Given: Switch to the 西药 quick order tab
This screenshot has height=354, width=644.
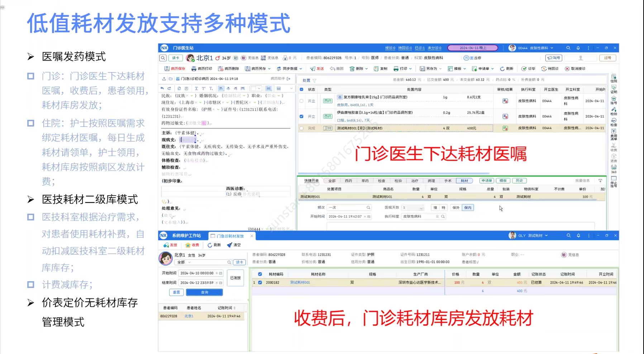Looking at the screenshot, I should (348, 181).
